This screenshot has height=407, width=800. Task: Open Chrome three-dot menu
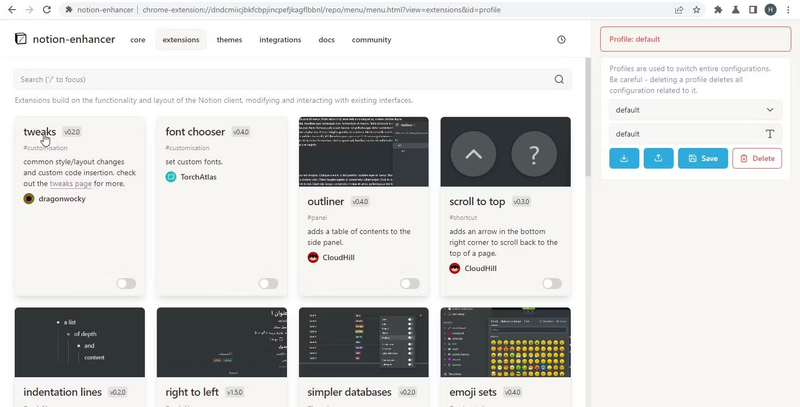pyautogui.click(x=788, y=10)
